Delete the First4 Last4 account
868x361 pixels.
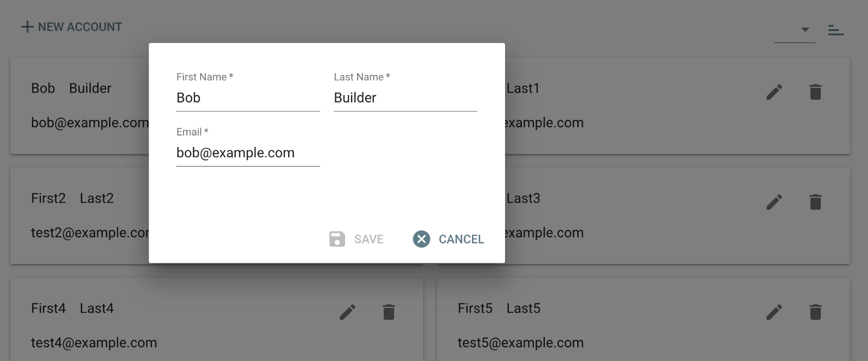(389, 312)
